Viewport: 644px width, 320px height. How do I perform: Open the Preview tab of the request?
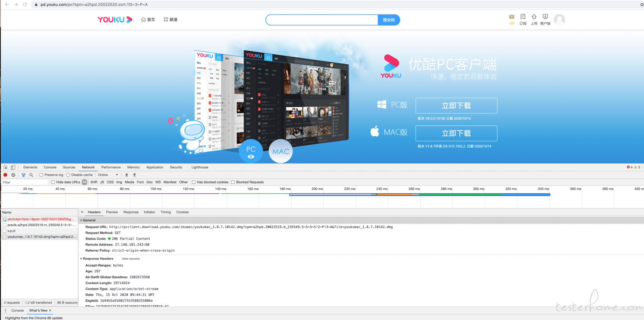click(x=112, y=212)
